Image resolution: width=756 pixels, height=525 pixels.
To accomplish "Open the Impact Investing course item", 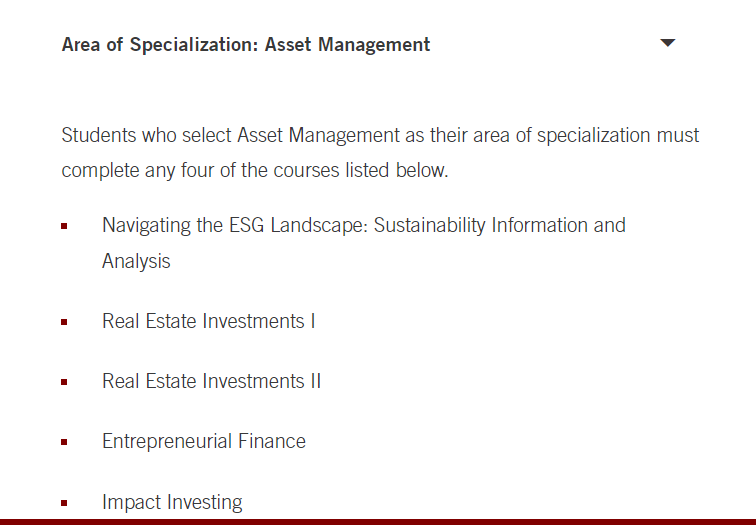I will 172,502.
